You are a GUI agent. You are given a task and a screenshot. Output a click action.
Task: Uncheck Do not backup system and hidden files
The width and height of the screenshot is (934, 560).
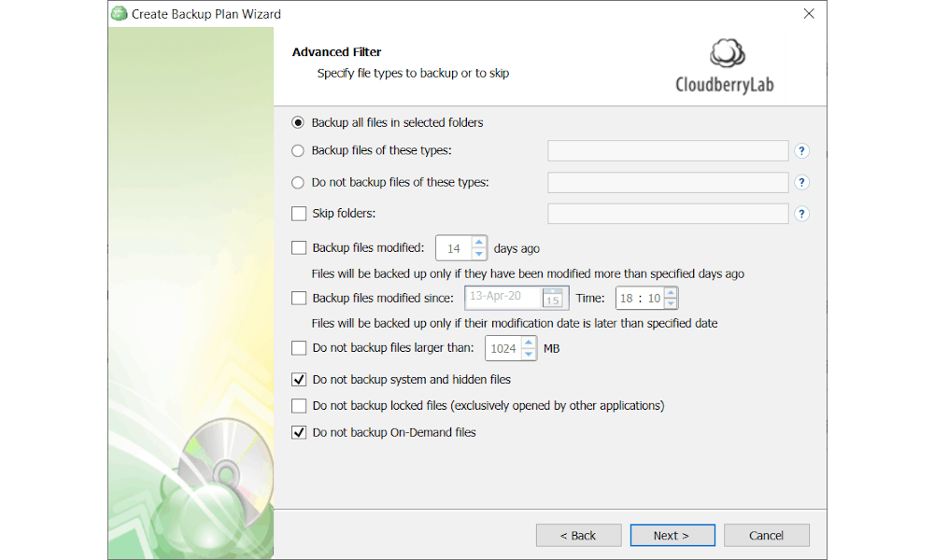(x=298, y=379)
